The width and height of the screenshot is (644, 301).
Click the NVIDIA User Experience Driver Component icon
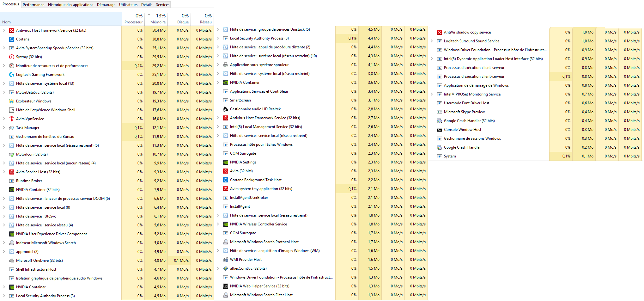(12, 234)
